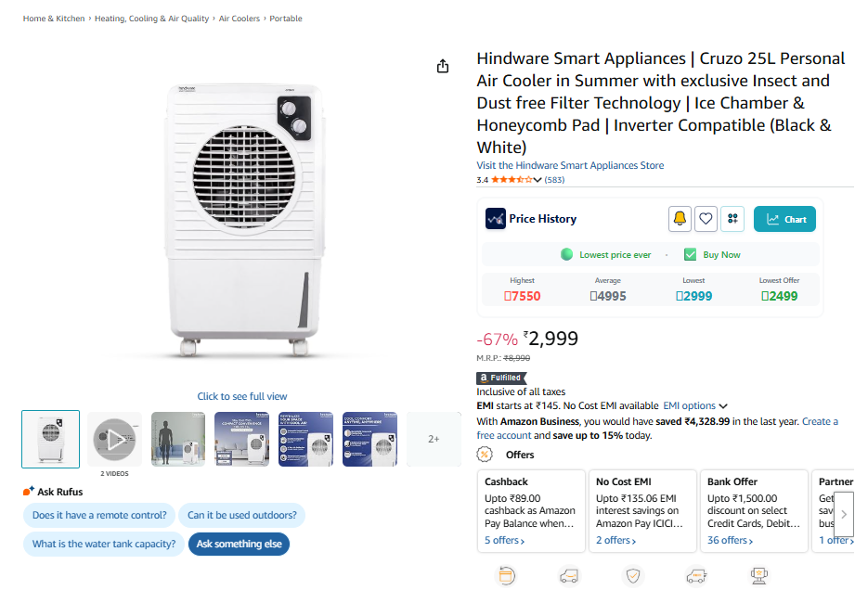868x590 pixels.
Task: Click the Price History logo icon
Action: click(496, 219)
